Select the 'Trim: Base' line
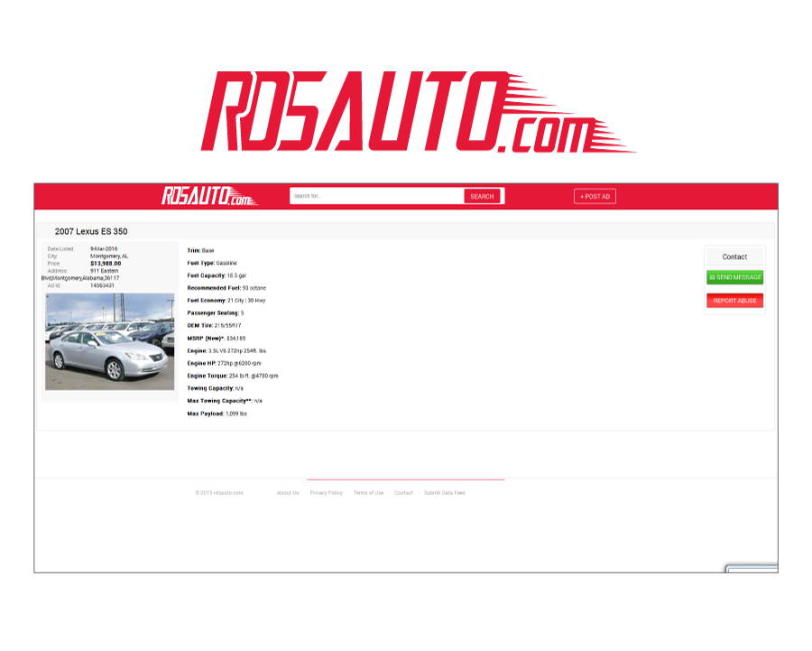The height and width of the screenshot is (651, 812). pos(200,250)
